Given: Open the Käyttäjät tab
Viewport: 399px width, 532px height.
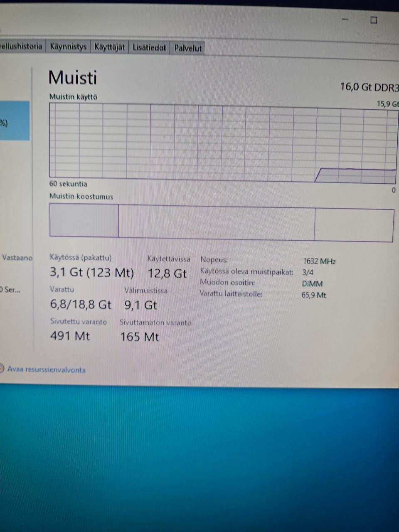Looking at the screenshot, I should click(x=109, y=47).
